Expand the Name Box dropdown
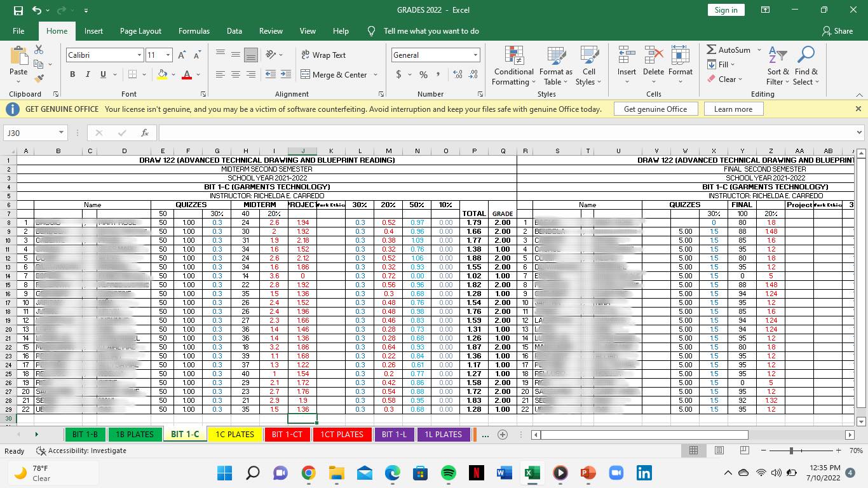The height and width of the screenshot is (488, 868). [x=61, y=133]
